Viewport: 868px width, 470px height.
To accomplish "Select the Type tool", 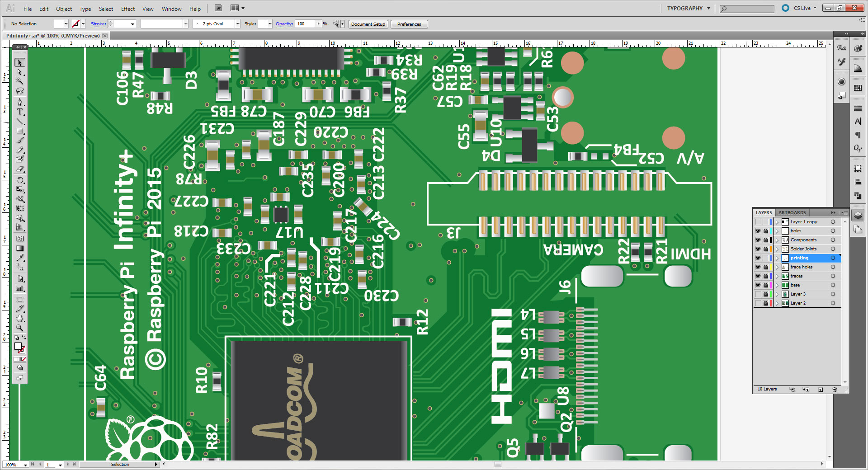I will [20, 112].
